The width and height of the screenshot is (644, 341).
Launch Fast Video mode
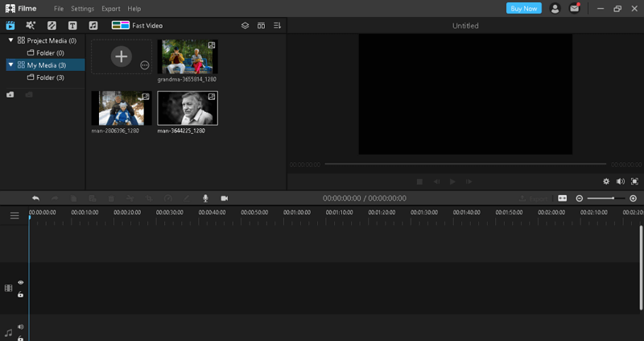[x=137, y=26]
